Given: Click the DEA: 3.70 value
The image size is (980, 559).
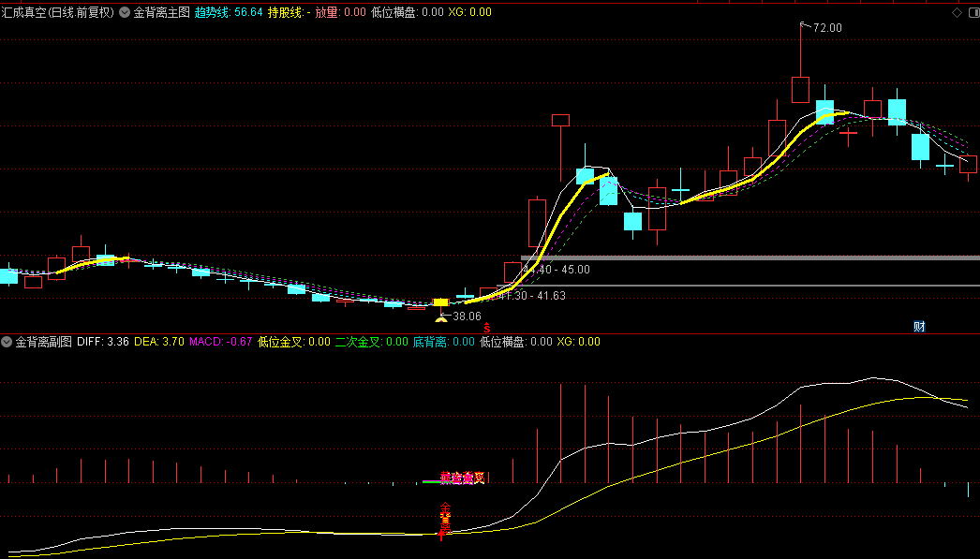Looking at the screenshot, I should tap(159, 342).
